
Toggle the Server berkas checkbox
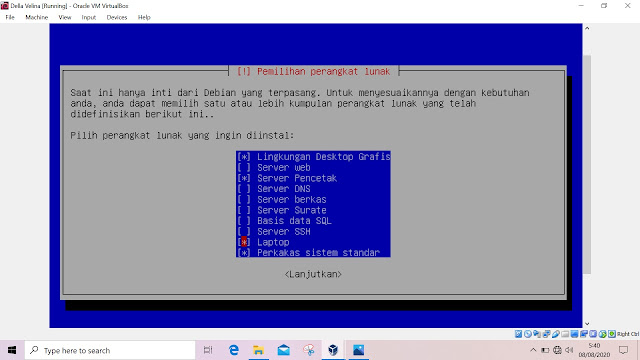[244, 199]
